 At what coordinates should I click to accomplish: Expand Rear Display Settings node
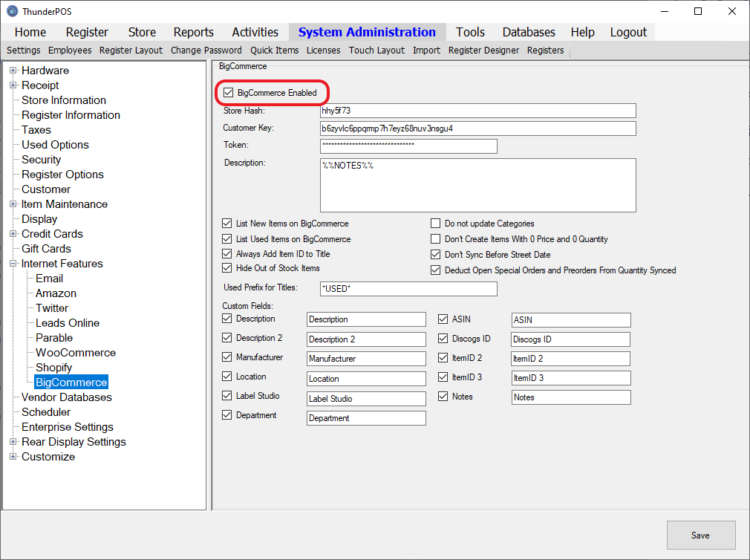coord(13,442)
